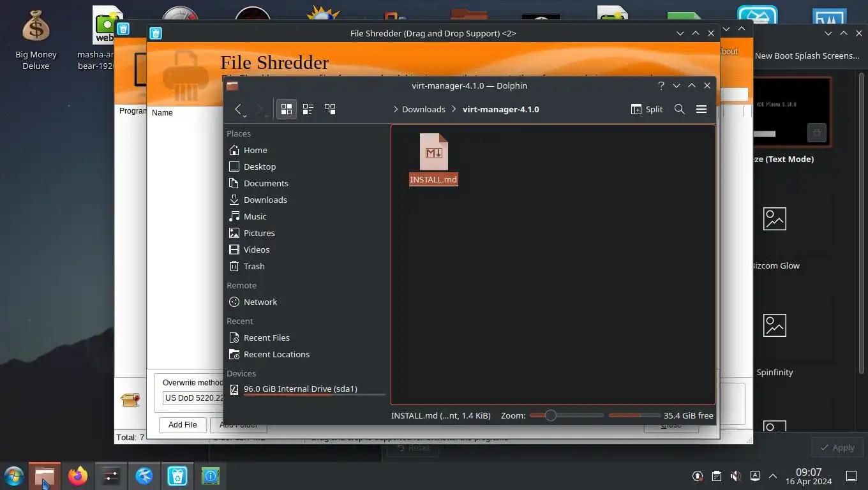Viewport: 868px width, 490px height.
Task: Select the INSTALL.md file icon
Action: 433,152
